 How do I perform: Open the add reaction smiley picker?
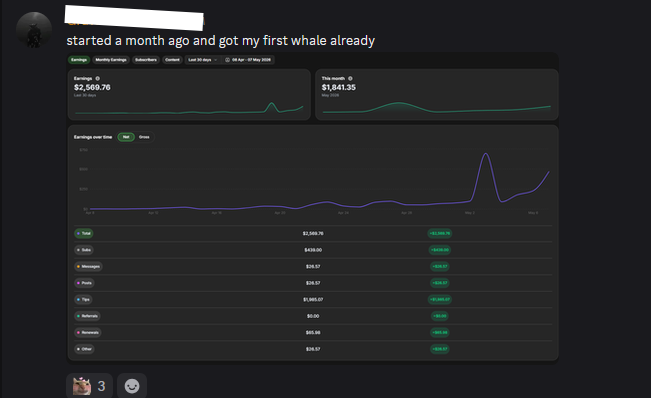click(132, 386)
